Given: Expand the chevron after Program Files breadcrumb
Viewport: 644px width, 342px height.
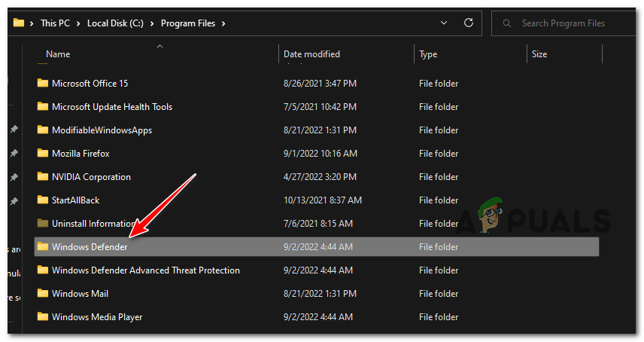Looking at the screenshot, I should 223,23.
